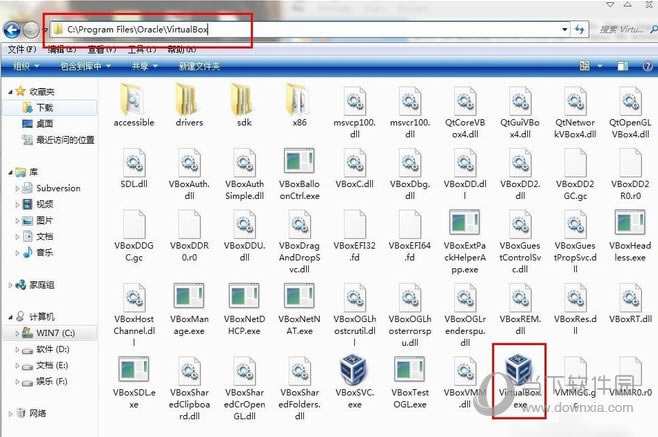Select the VirtualBox.exe application icon
The image size is (658, 437).
(518, 370)
